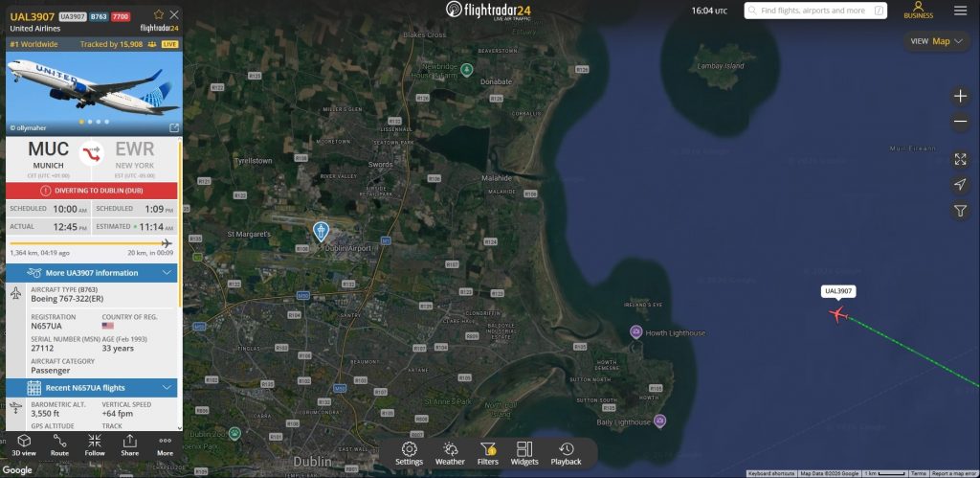The image size is (980, 478).
Task: Collapse More UA3907 information section
Action: [x=167, y=273]
